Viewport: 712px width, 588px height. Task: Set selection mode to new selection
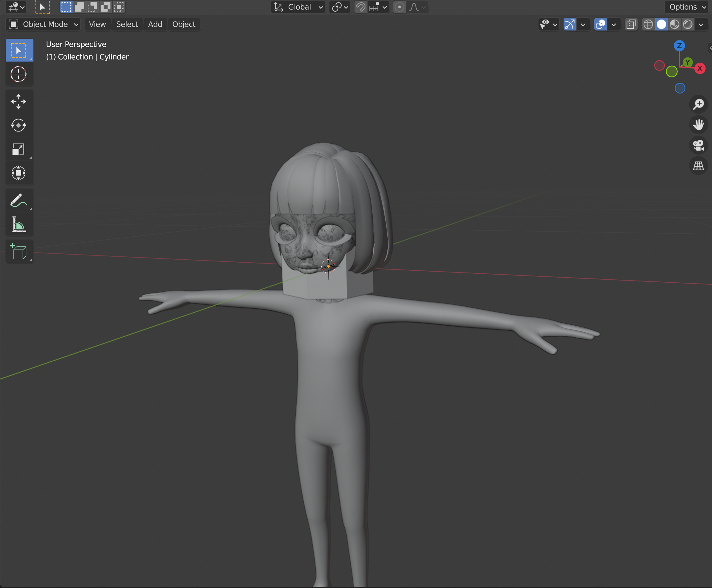coord(66,7)
